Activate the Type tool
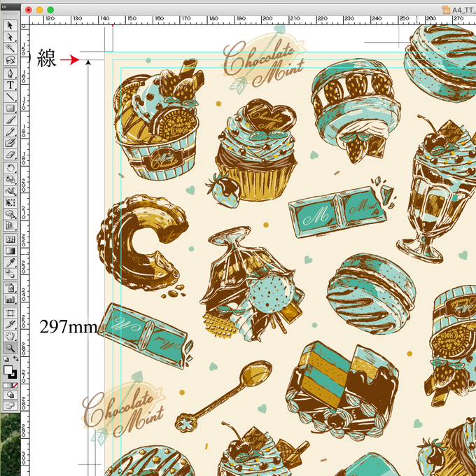 pyautogui.click(x=10, y=85)
